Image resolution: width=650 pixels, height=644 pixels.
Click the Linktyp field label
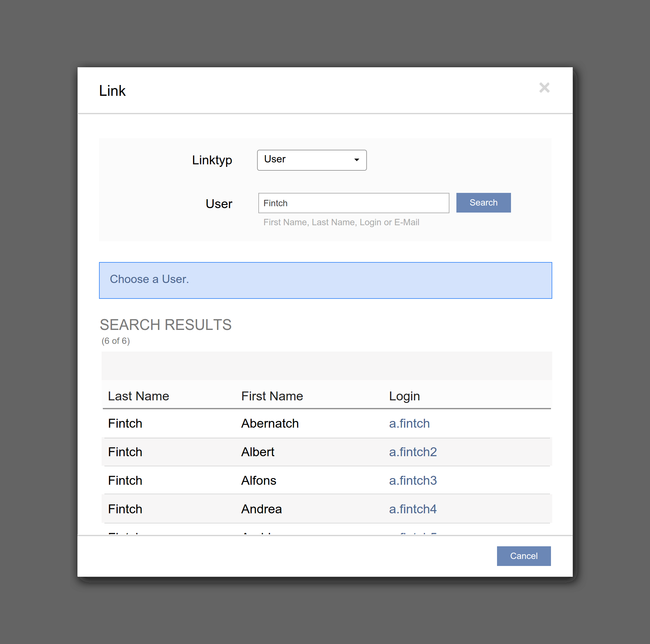pyautogui.click(x=212, y=160)
